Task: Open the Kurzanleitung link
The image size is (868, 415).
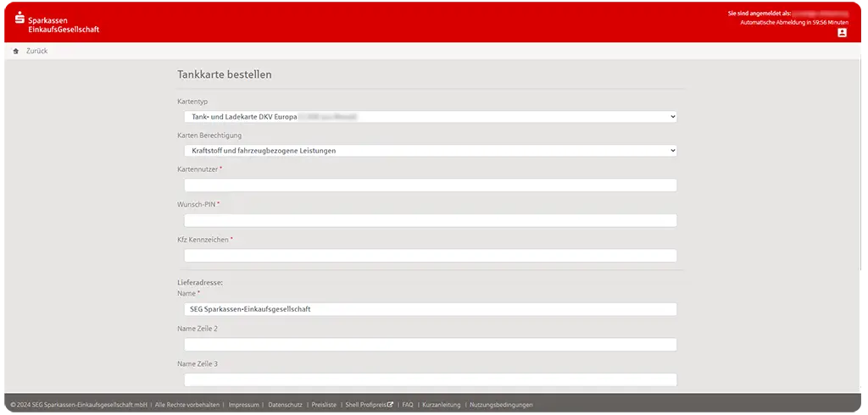Action: 442,405
